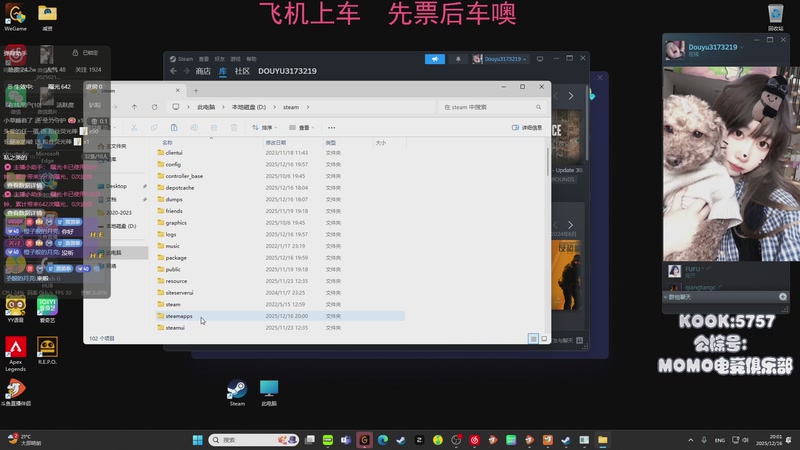Screen dimensions: 800x450
Task: Click the 在 steam 中搜索 field
Action: (x=491, y=107)
